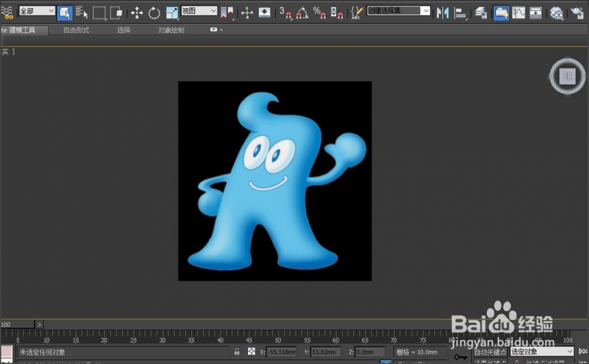The width and height of the screenshot is (589, 364).
Task: Click the 创建选择集 input field
Action: 394,11
